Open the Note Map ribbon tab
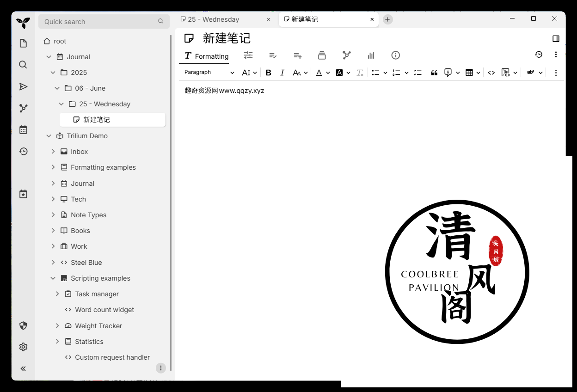 (347, 55)
